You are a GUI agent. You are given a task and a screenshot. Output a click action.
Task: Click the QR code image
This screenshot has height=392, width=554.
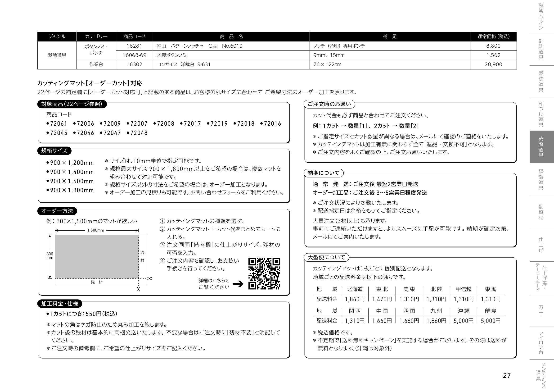264,273
